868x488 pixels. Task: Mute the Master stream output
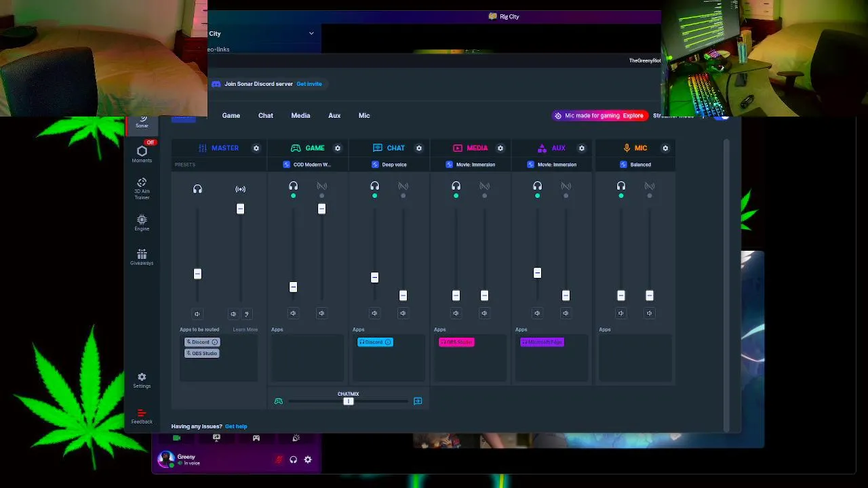point(233,314)
